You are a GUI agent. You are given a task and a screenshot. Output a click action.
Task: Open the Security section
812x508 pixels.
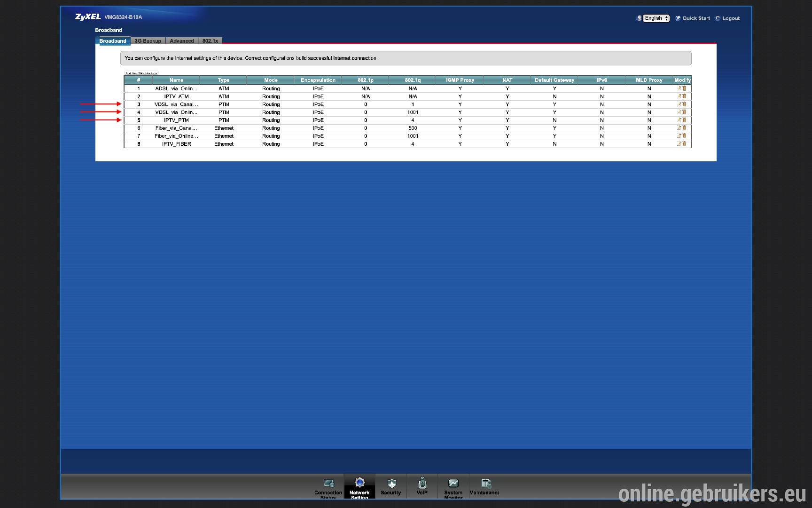[391, 487]
